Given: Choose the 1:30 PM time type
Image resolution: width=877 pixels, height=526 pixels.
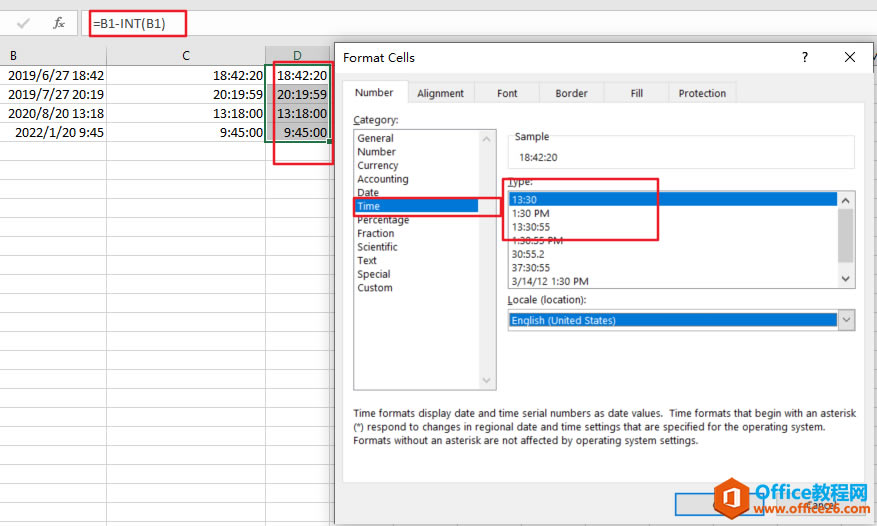Looking at the screenshot, I should (673, 213).
